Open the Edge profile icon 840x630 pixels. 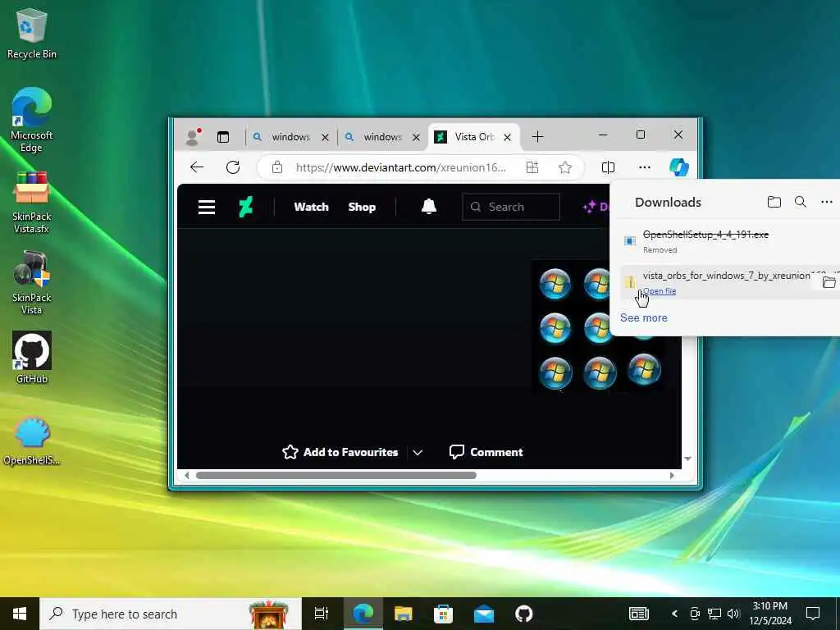point(192,137)
